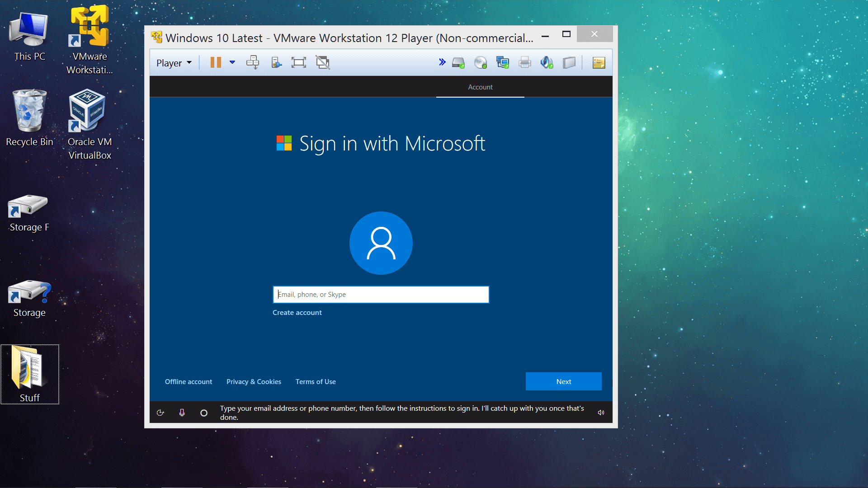This screenshot has height=488, width=868.
Task: Click the hard disk device icon
Action: (x=458, y=62)
